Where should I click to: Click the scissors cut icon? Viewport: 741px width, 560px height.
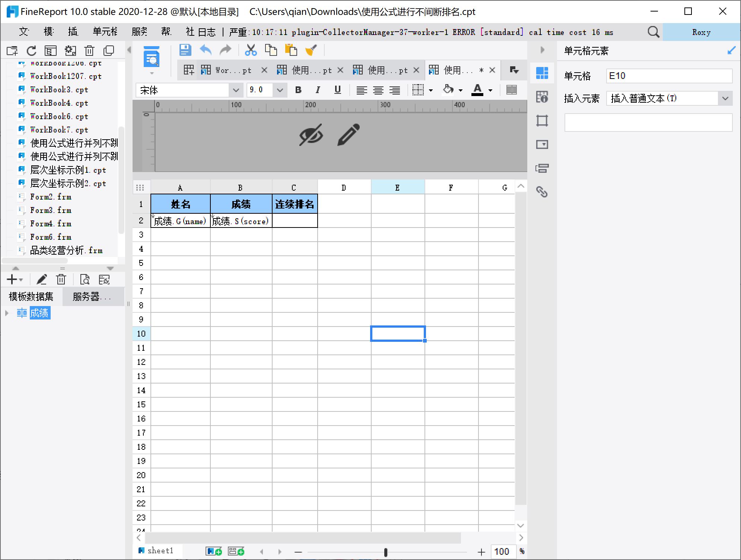[251, 50]
